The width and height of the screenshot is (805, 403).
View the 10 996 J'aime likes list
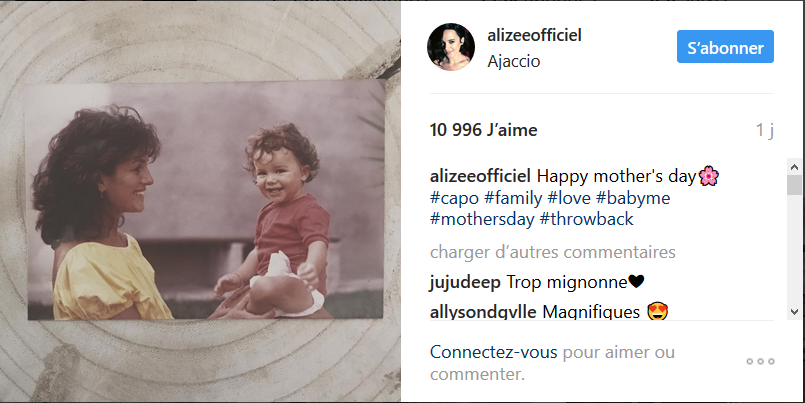pos(484,130)
